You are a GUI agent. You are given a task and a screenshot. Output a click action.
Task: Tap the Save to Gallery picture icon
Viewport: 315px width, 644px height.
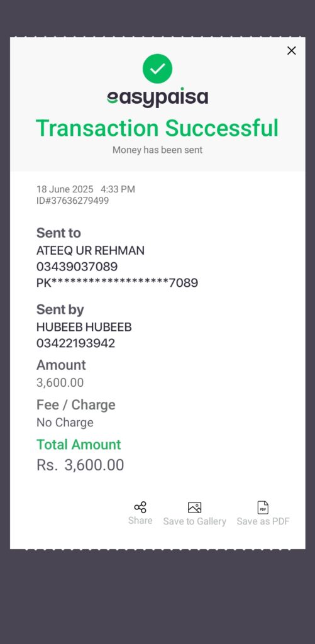194,508
